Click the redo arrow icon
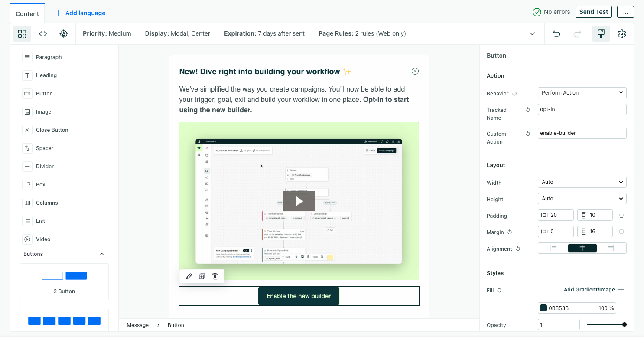The width and height of the screenshot is (644, 337). 577,33
